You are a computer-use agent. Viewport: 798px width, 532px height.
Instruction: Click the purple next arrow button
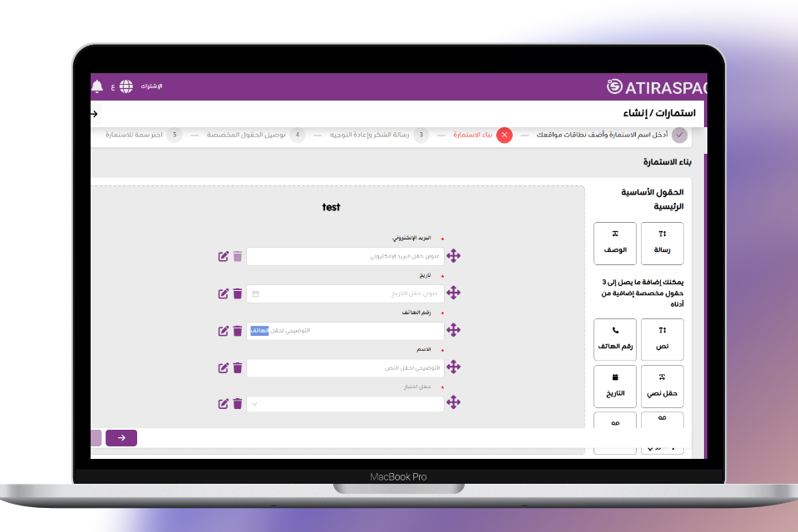(121, 438)
